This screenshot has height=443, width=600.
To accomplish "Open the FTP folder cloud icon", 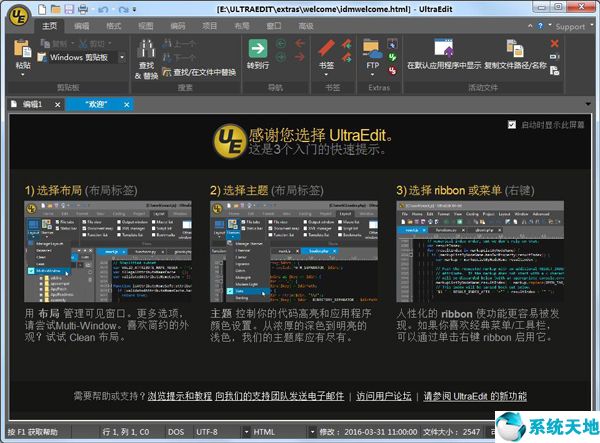I will click(x=372, y=49).
